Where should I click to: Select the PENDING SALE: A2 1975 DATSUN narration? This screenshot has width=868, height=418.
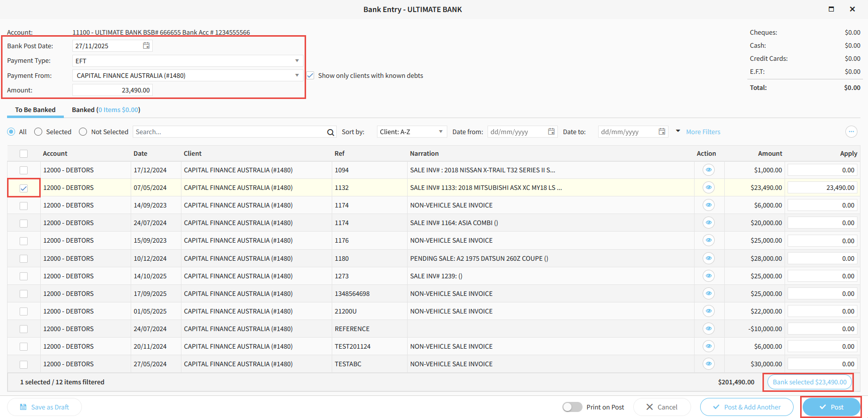pos(479,258)
